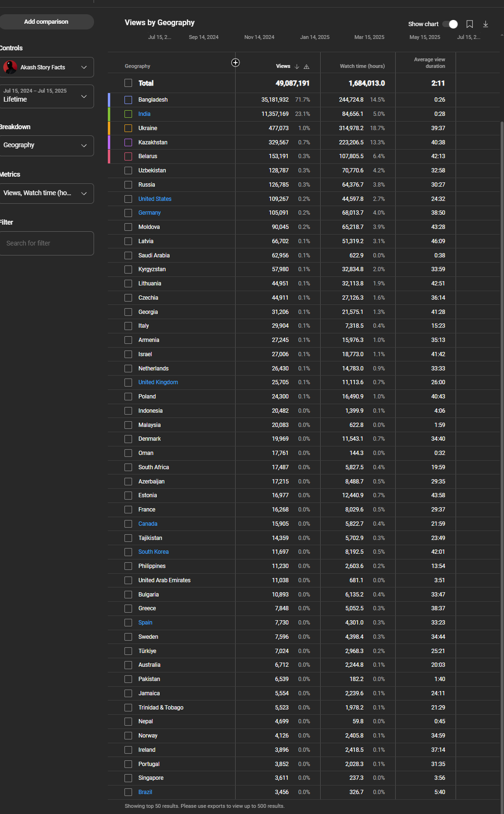Click the add metric plus icon
The height and width of the screenshot is (814, 504).
[235, 63]
